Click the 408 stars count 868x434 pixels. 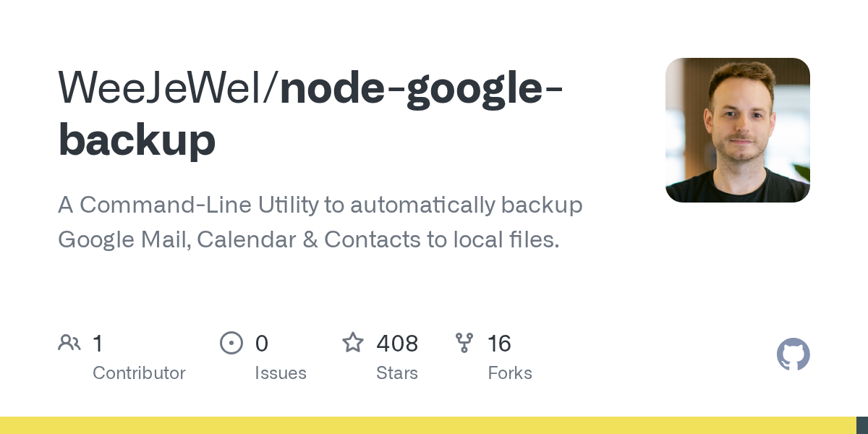397,344
